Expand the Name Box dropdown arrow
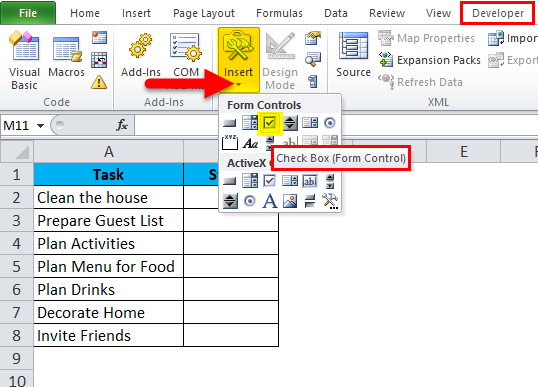The image size is (538, 387). [40, 126]
